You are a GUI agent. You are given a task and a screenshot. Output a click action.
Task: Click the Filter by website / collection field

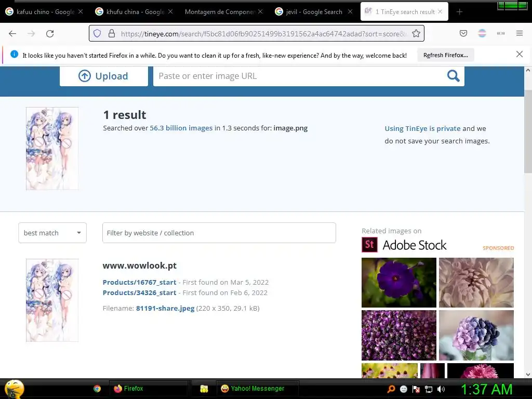(219, 233)
